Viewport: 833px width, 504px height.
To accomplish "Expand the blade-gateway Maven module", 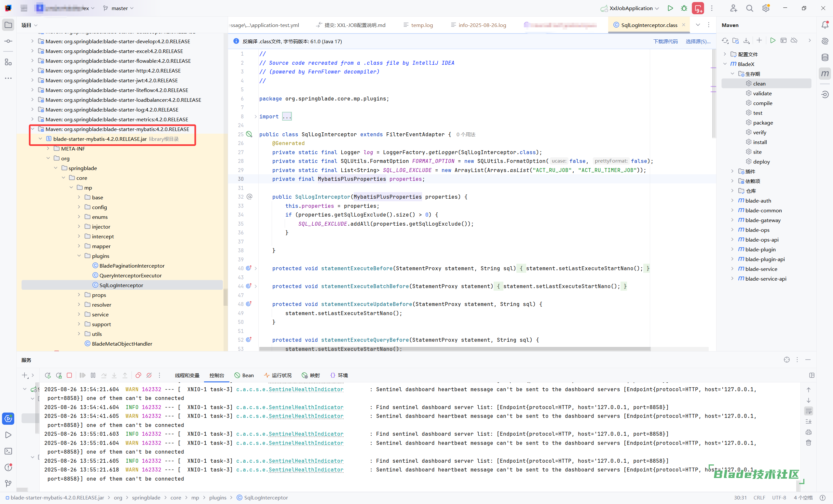I will click(732, 220).
